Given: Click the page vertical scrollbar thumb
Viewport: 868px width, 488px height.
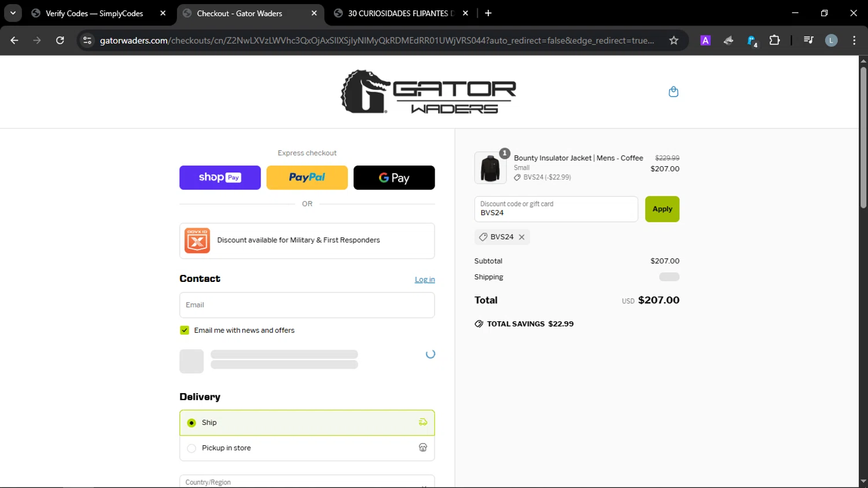Looking at the screenshot, I should pos(863,138).
